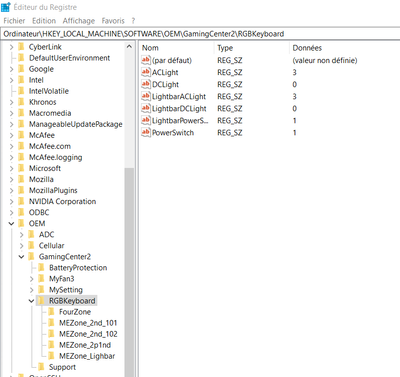This screenshot has width=400, height=377.
Task: Click the CyberLink folder icon
Action: [x=21, y=47]
